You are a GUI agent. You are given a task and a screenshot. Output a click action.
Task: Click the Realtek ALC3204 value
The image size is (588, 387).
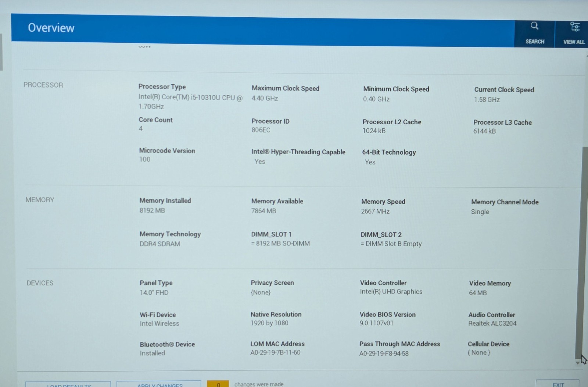tap(492, 323)
